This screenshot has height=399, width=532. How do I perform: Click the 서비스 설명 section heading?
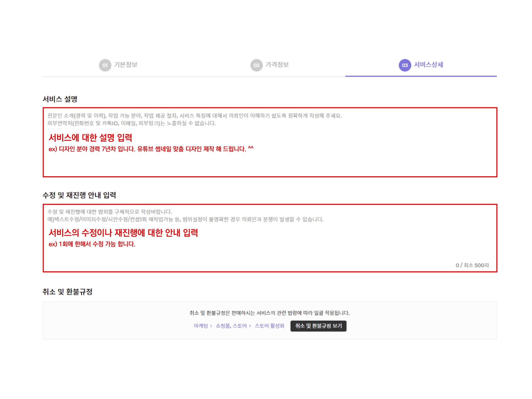pos(60,99)
